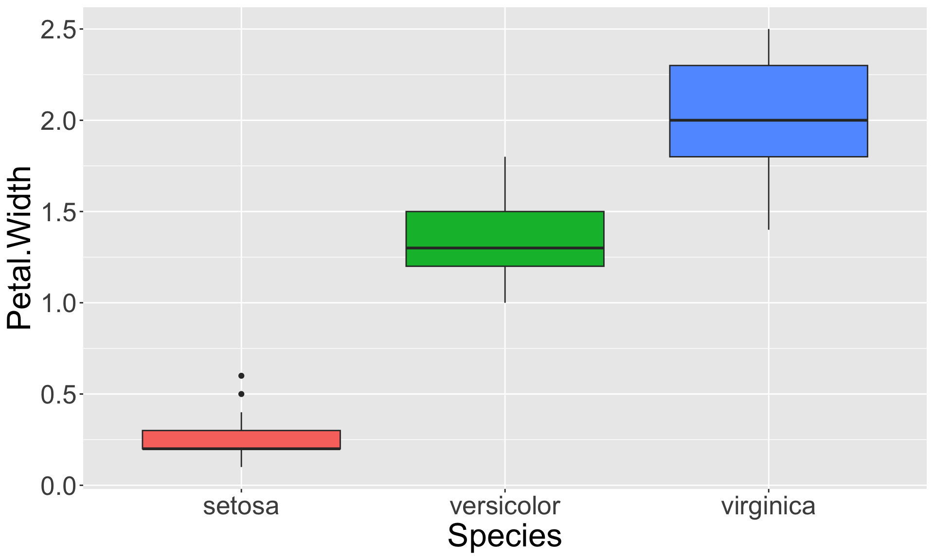Click the median line of virginica box

tap(768, 120)
